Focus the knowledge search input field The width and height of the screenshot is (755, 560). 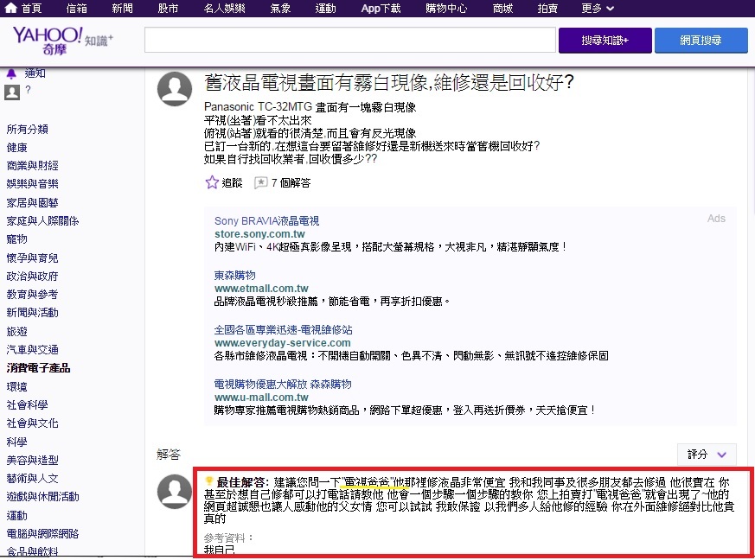[x=350, y=40]
